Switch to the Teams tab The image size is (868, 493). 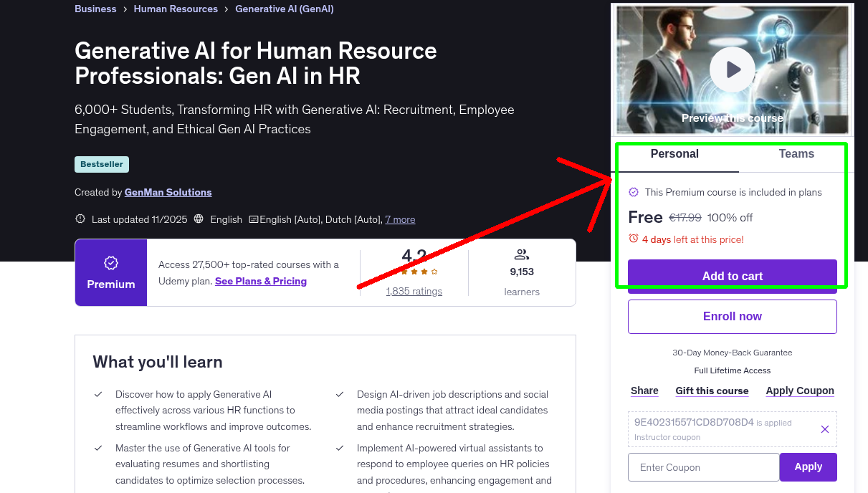796,153
